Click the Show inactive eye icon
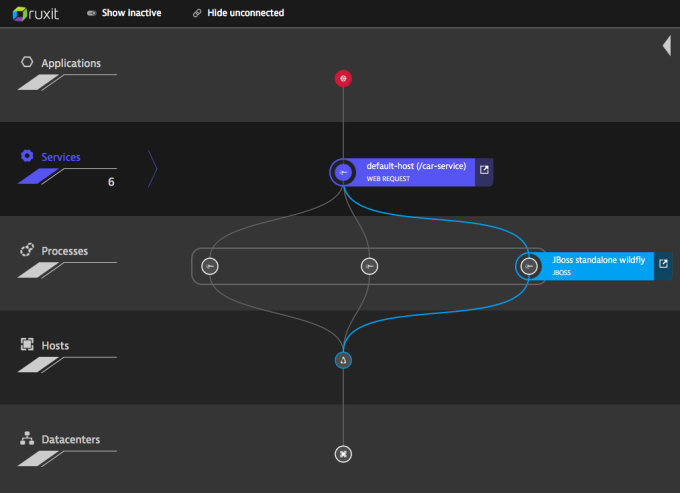This screenshot has height=493, width=680. point(91,13)
